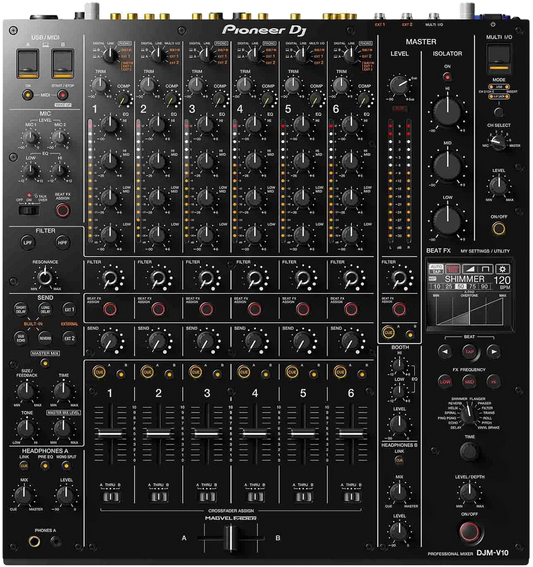The width and height of the screenshot is (533, 567).
Task: Set channel 5 crossfader assign switch
Action: click(303, 496)
